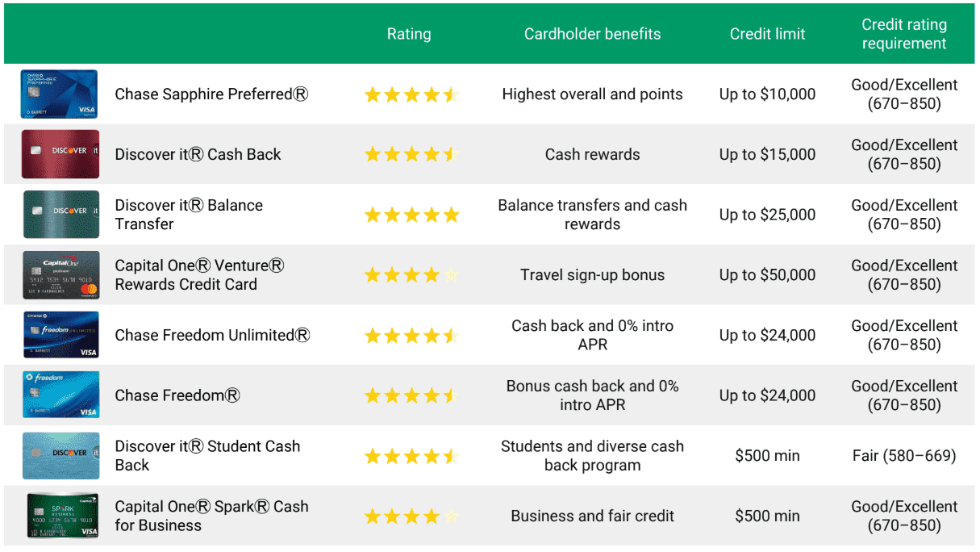Click the Capital One Venture card image
The image size is (980, 552).
click(x=61, y=275)
